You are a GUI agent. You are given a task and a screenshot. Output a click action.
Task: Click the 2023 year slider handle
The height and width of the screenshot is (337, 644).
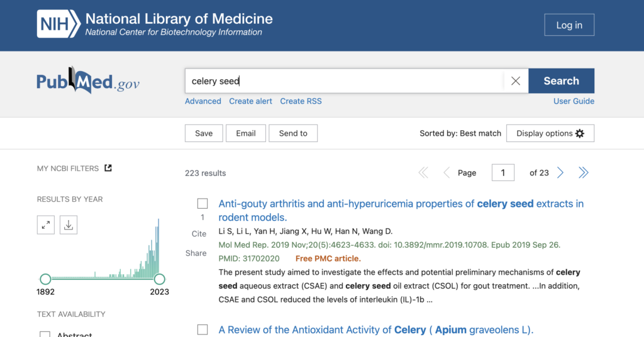pyautogui.click(x=159, y=279)
